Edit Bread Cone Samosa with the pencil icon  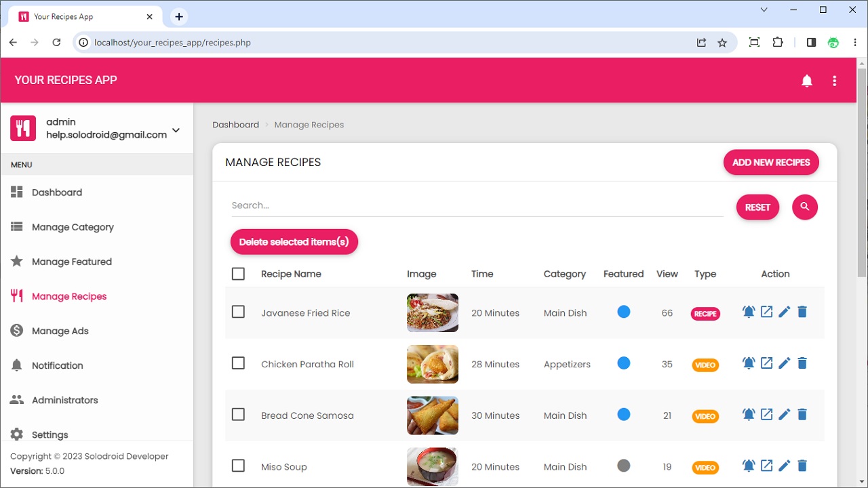[784, 414]
